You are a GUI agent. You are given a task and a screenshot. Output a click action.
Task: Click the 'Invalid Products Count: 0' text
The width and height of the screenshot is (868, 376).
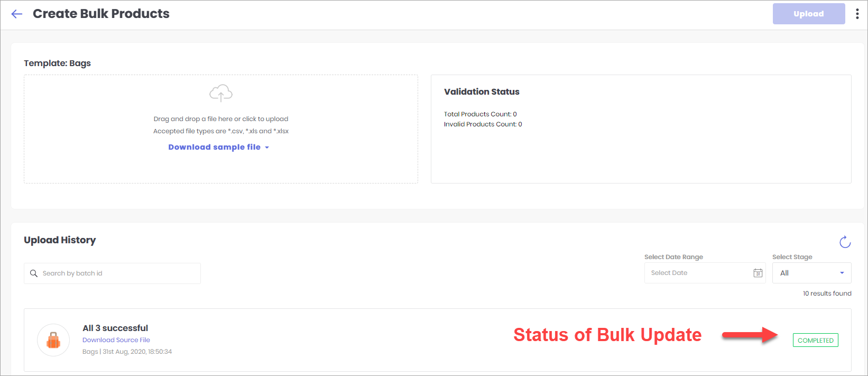pos(483,124)
